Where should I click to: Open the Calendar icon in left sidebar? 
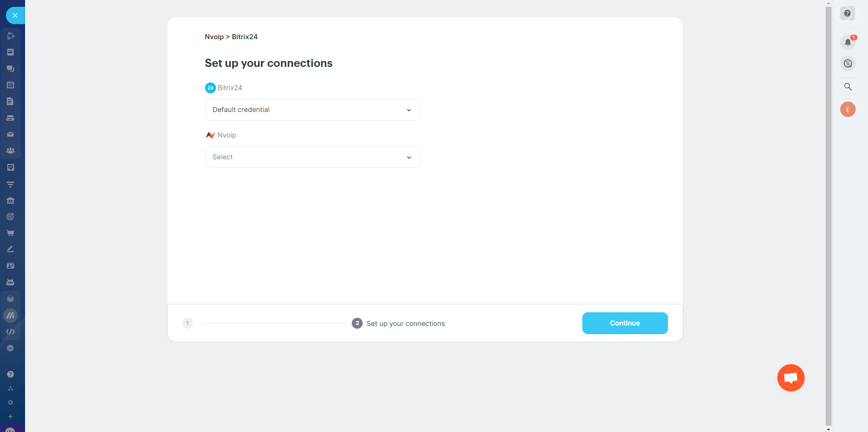coord(10,85)
